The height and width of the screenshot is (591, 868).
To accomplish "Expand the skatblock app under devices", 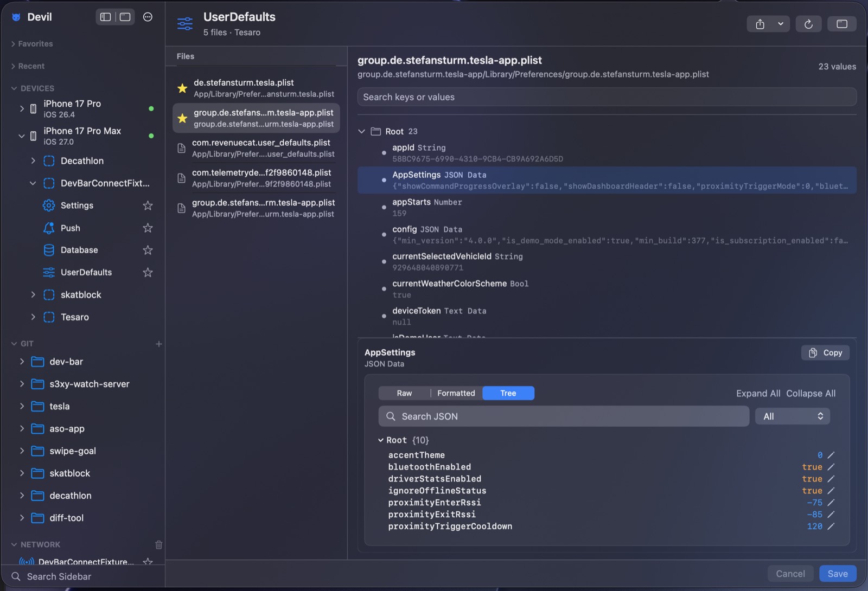I will click(33, 295).
